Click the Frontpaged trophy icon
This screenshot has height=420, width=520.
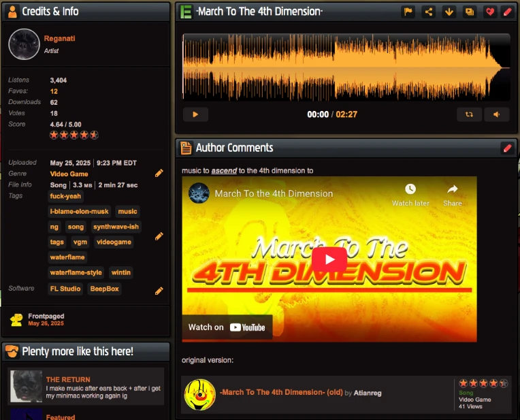(16, 320)
